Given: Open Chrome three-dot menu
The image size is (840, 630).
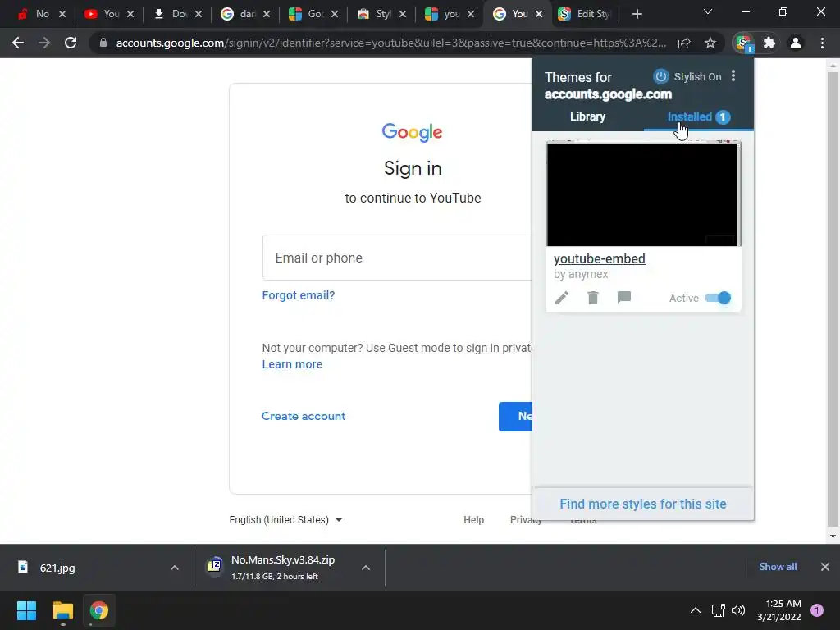Looking at the screenshot, I should pos(822,43).
